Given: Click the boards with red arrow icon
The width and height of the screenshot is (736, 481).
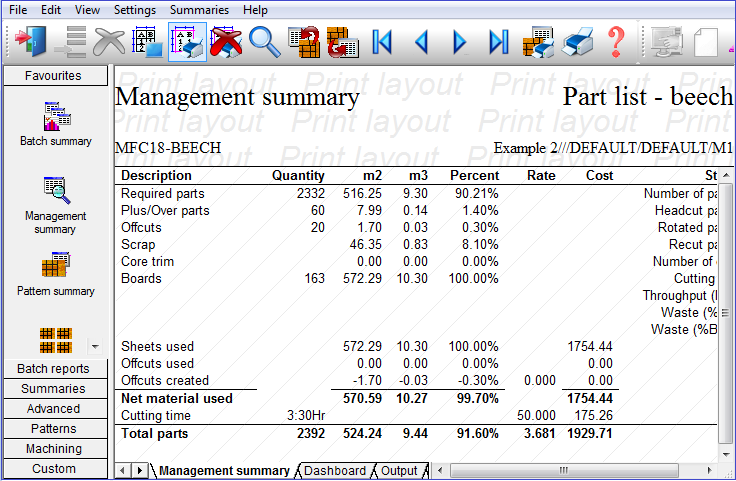Looking at the screenshot, I should click(x=343, y=42).
